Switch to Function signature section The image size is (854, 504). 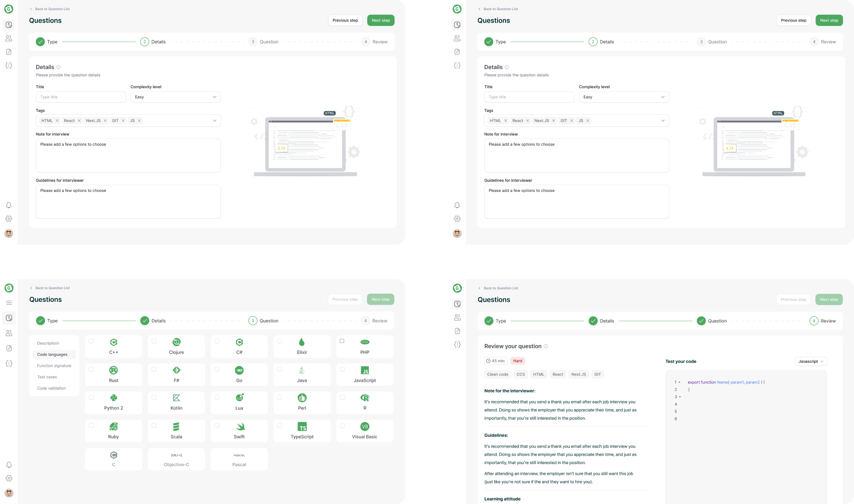[54, 366]
